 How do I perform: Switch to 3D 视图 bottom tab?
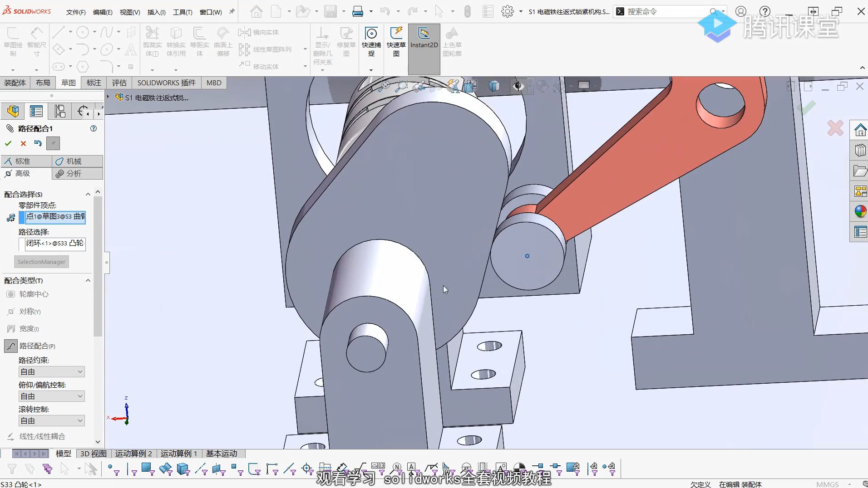tap(93, 454)
